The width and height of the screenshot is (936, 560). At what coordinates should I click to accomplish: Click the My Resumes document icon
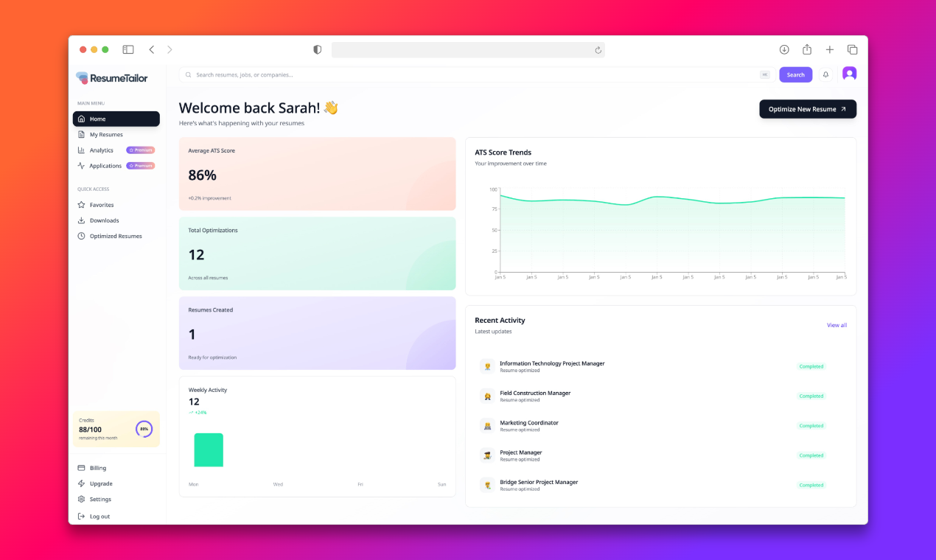[x=82, y=135]
